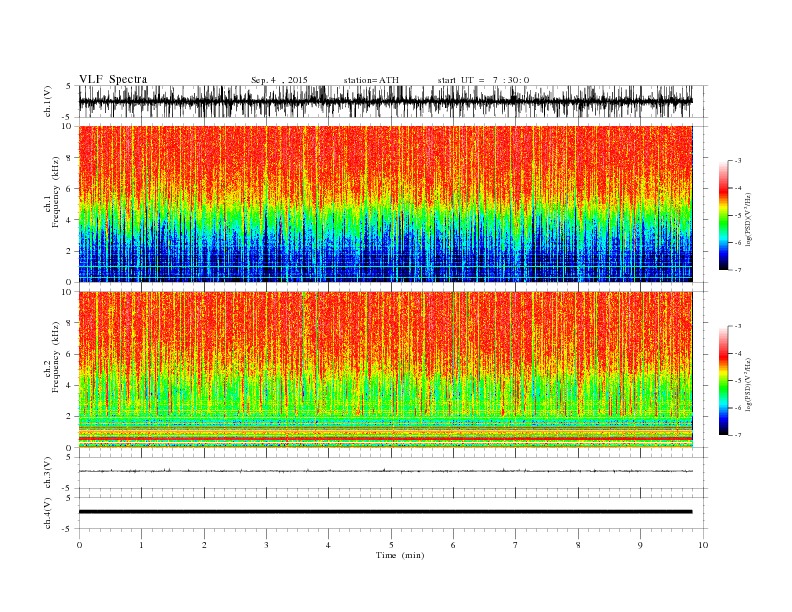
Task: Click the "-5" tick on ch.1 colorbar
Action: click(737, 216)
